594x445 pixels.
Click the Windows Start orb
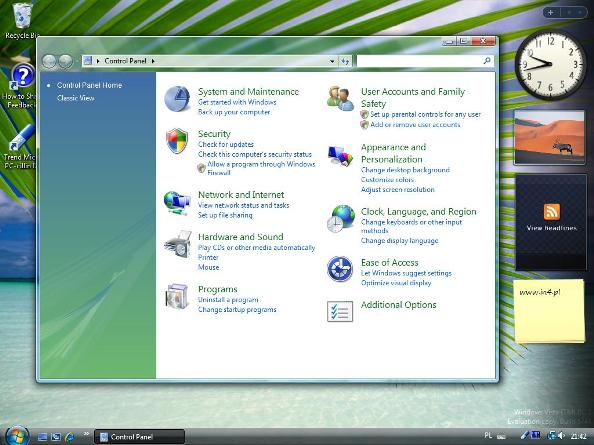tap(17, 436)
